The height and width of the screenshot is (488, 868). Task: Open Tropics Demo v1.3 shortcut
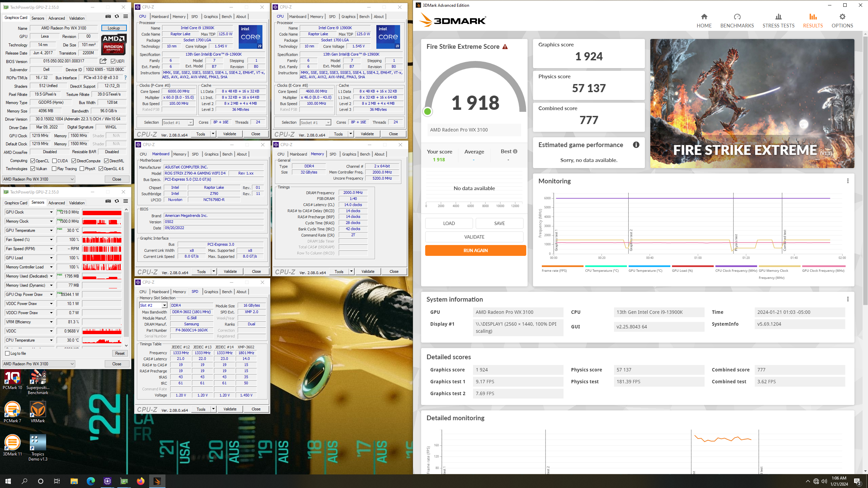(x=38, y=448)
